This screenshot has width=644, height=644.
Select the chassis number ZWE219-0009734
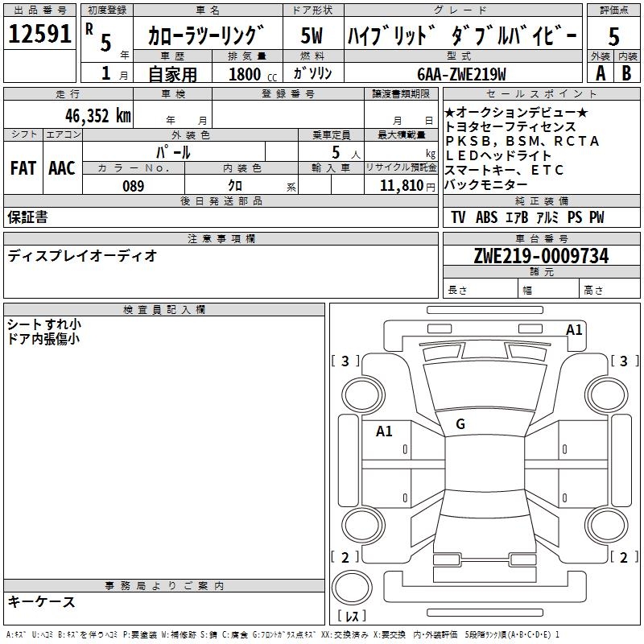[540, 257]
